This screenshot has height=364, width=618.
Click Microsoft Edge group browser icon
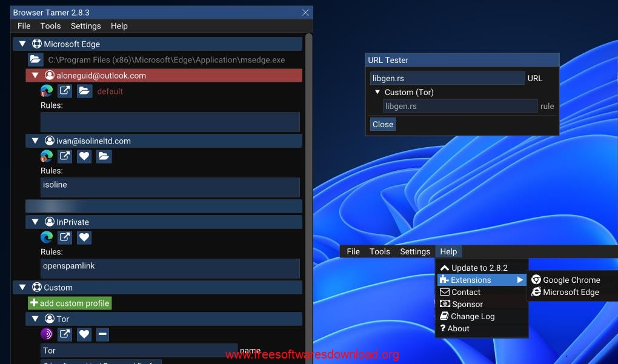pyautogui.click(x=36, y=44)
